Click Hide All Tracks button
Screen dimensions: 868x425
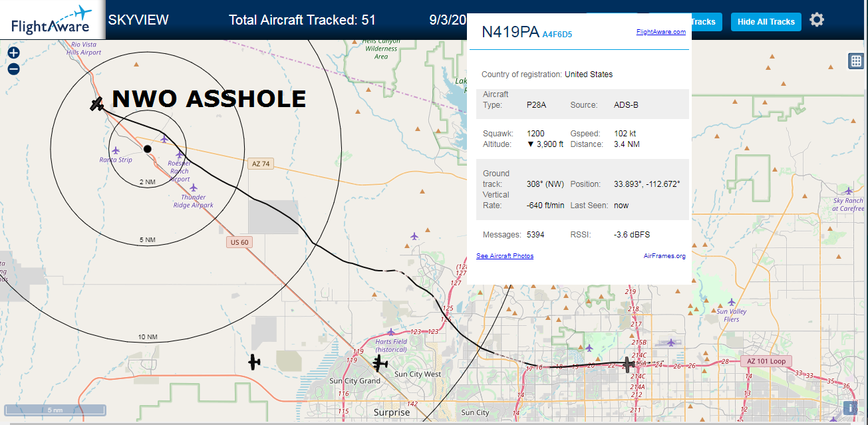point(766,21)
